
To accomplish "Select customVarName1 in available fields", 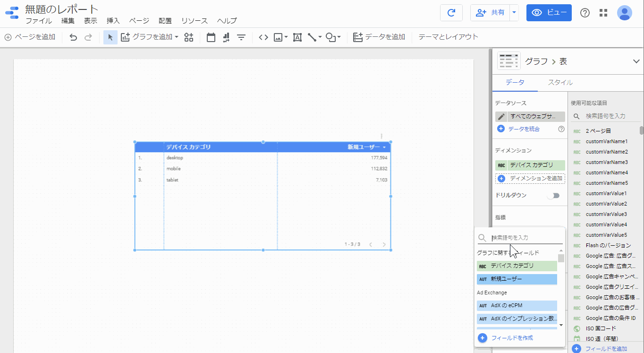I will pyautogui.click(x=606, y=141).
